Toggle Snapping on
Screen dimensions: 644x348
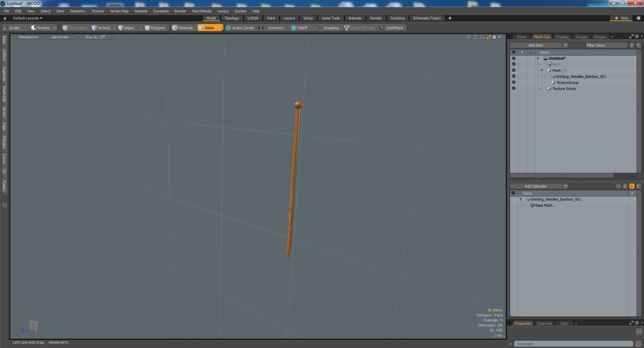click(328, 28)
